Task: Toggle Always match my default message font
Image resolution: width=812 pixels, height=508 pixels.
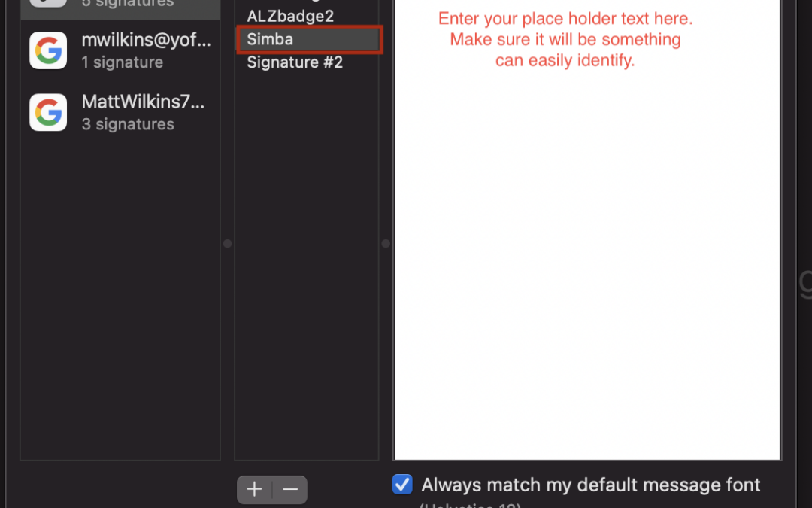Action: (402, 484)
